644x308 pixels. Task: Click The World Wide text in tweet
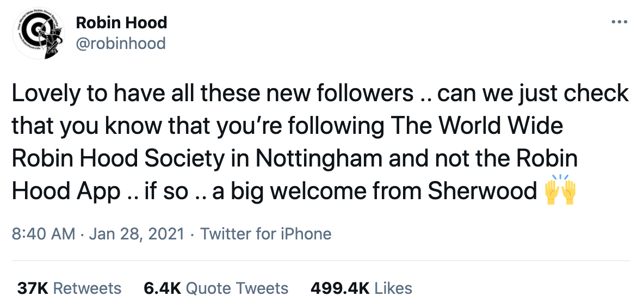474,126
